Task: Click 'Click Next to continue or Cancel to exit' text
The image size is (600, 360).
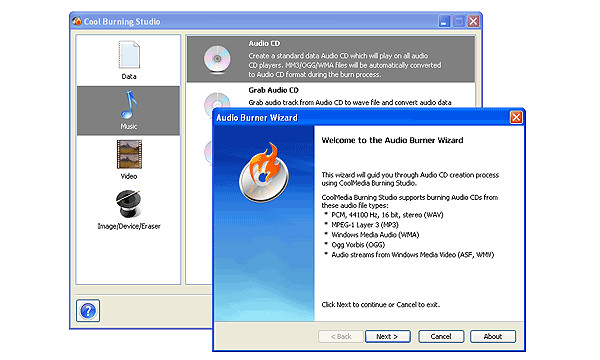Action: pos(381,305)
